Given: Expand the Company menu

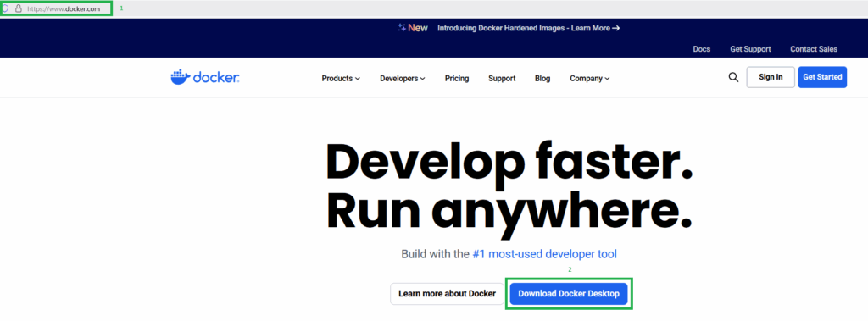Looking at the screenshot, I should pyautogui.click(x=590, y=79).
